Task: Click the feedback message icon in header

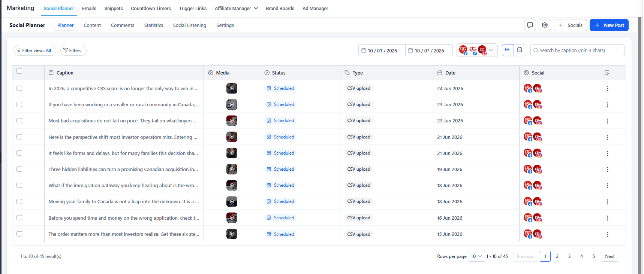Action: pos(530,25)
